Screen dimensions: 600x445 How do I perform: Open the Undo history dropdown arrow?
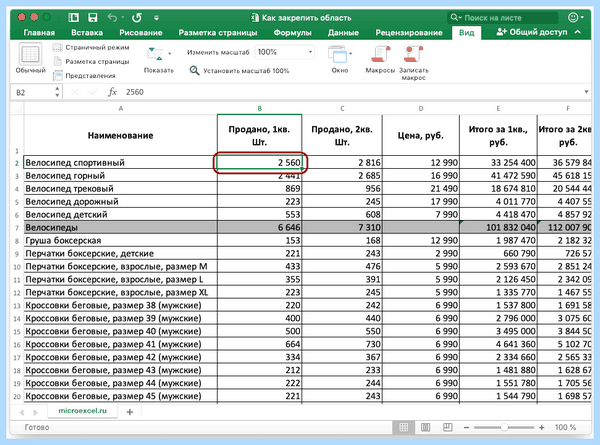122,18
